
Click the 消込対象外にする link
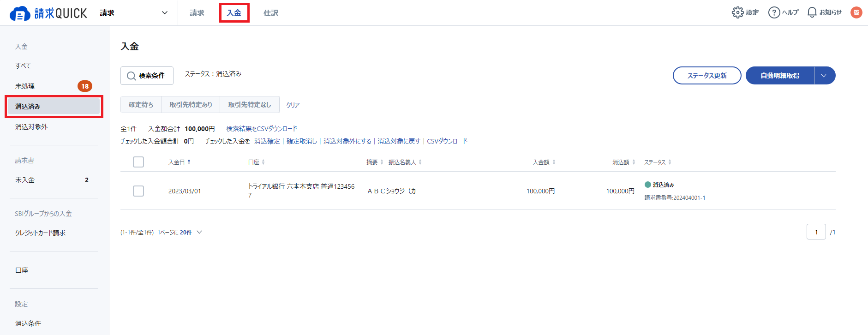pyautogui.click(x=347, y=141)
